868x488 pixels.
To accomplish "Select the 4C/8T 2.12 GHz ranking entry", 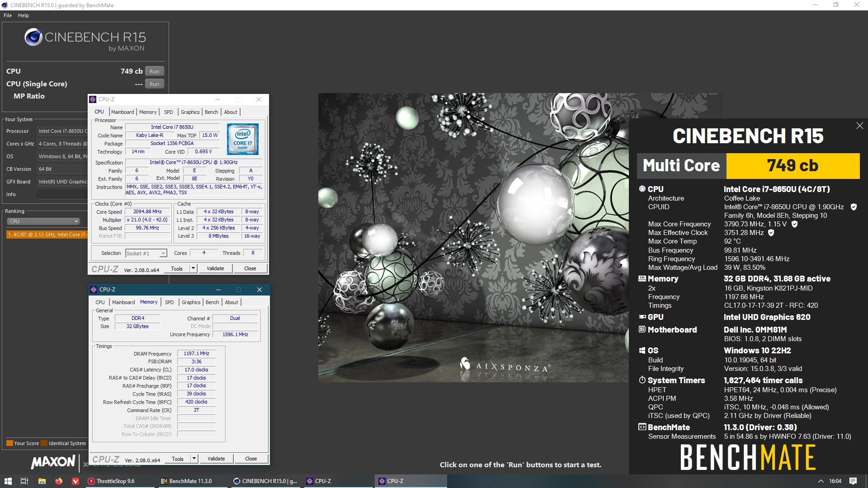I will pos(47,235).
